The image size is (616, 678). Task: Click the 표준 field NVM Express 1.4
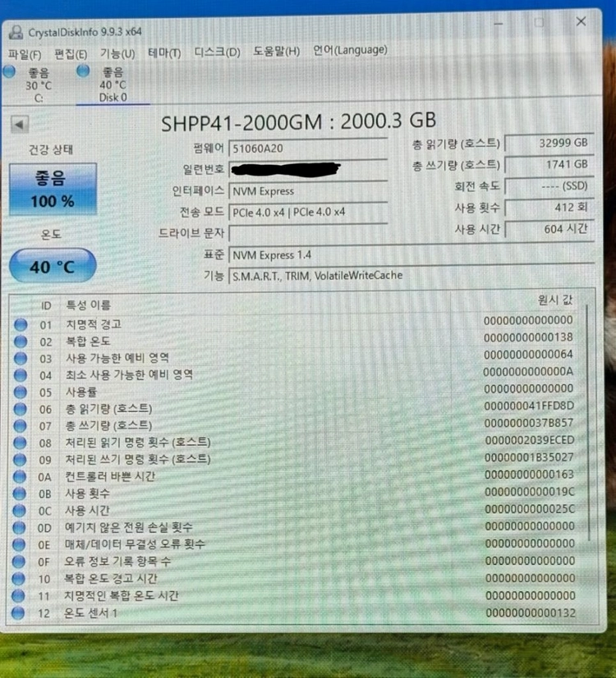pos(411,255)
